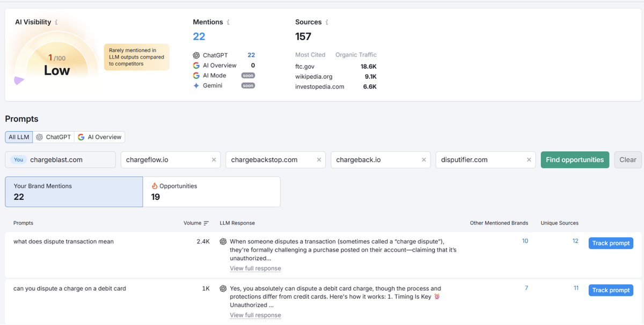Viewport: 644px width, 325px height.
Task: Switch to the AI Overview filter tab
Action: (x=100, y=137)
